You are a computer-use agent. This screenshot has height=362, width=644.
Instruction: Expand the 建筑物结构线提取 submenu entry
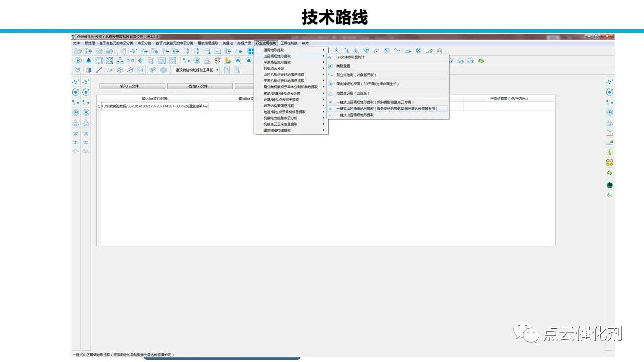point(291,130)
